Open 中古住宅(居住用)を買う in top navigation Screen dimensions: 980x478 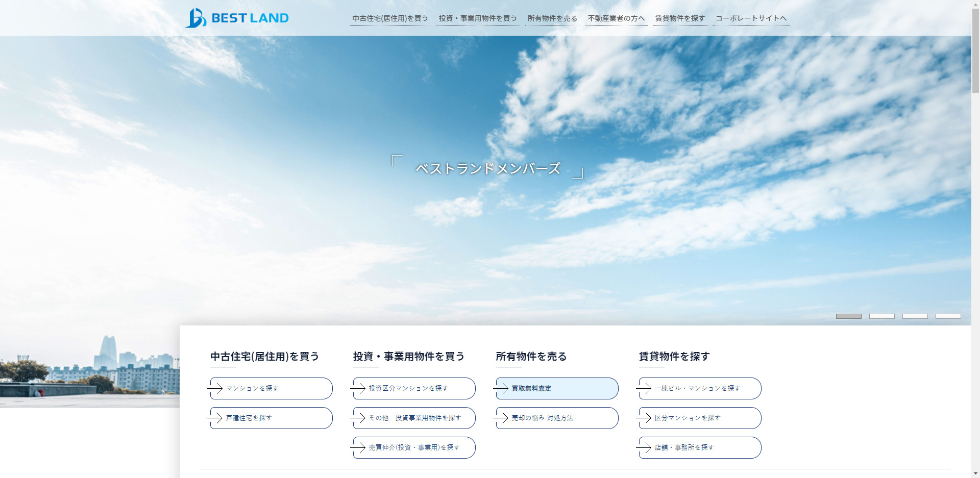point(390,18)
